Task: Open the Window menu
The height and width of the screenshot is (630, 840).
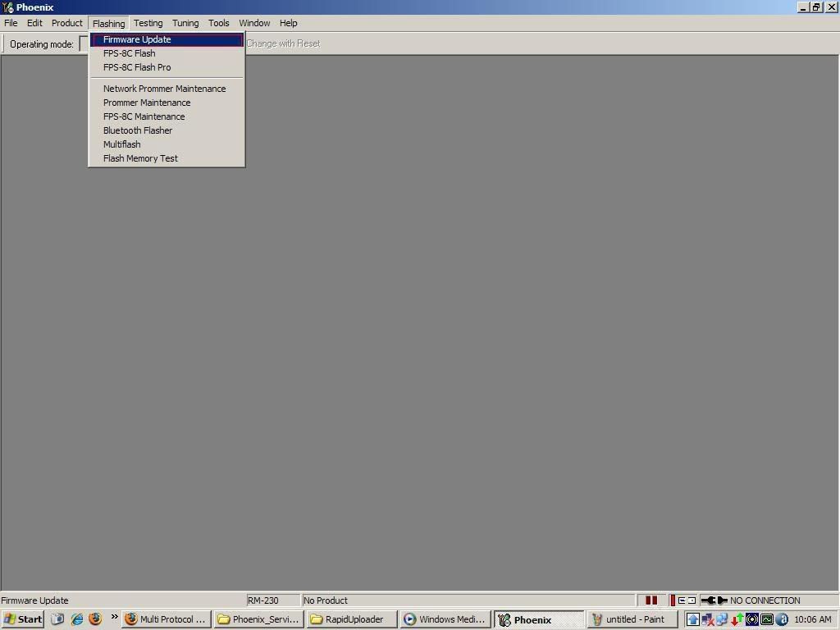Action: (x=254, y=23)
